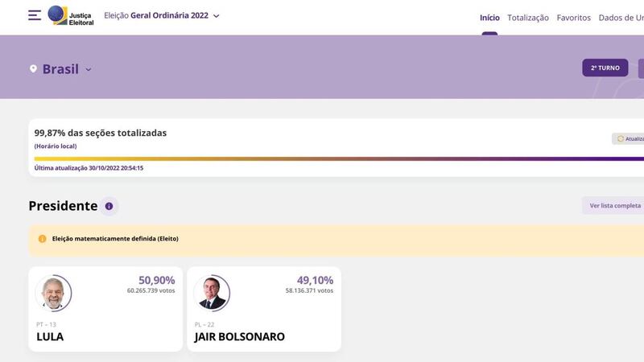The image size is (644, 362).
Task: Expand the Brasil location chevron
Action: pos(89,69)
